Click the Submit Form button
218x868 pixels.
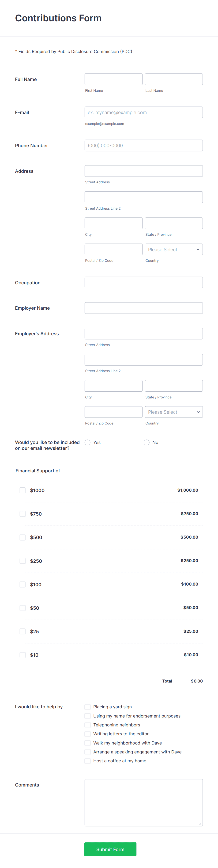[x=110, y=849]
